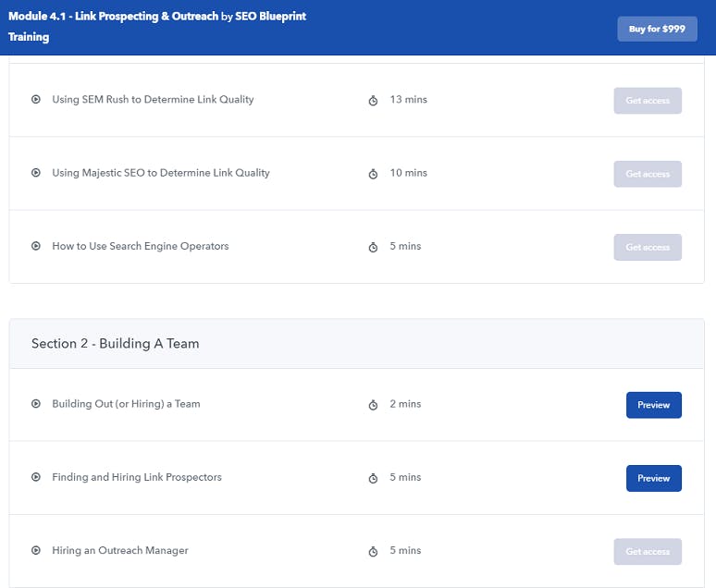Click Buy for $999 button

click(657, 29)
